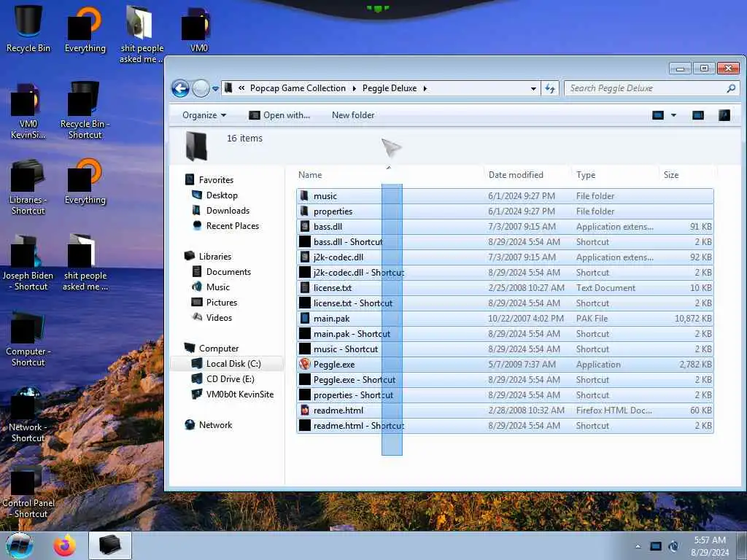Screen dimensions: 747x560
Task: Select the Peggle.exe application icon
Action: coord(305,365)
